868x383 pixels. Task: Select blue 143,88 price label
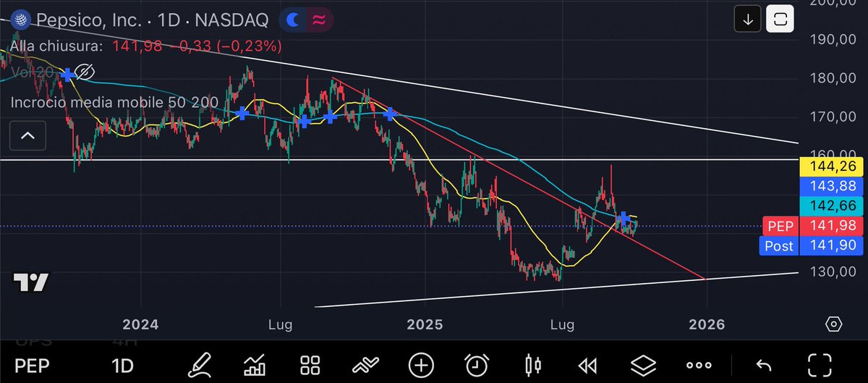click(832, 186)
